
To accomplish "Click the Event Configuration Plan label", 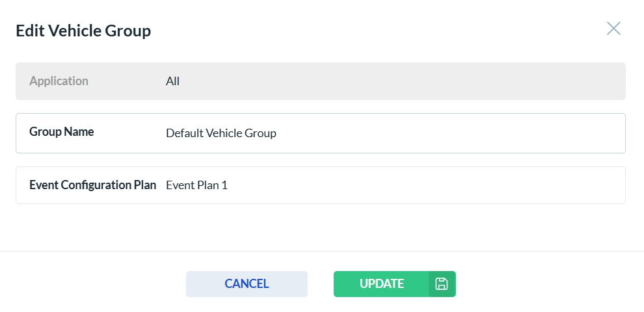I will (93, 185).
